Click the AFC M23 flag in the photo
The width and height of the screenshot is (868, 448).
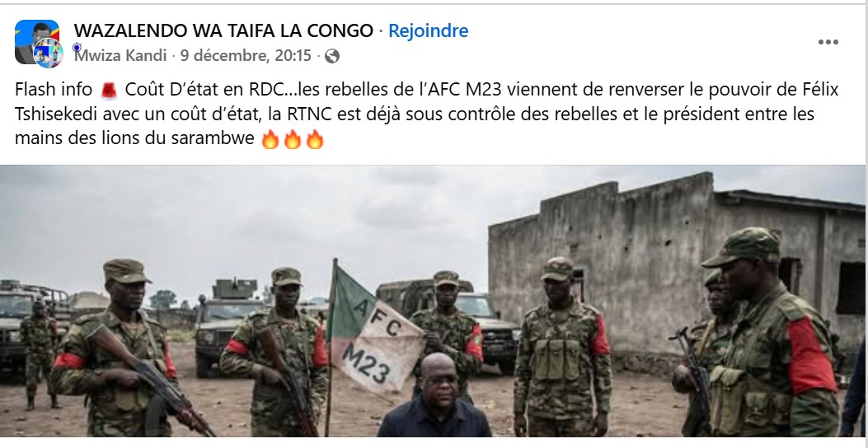click(375, 331)
